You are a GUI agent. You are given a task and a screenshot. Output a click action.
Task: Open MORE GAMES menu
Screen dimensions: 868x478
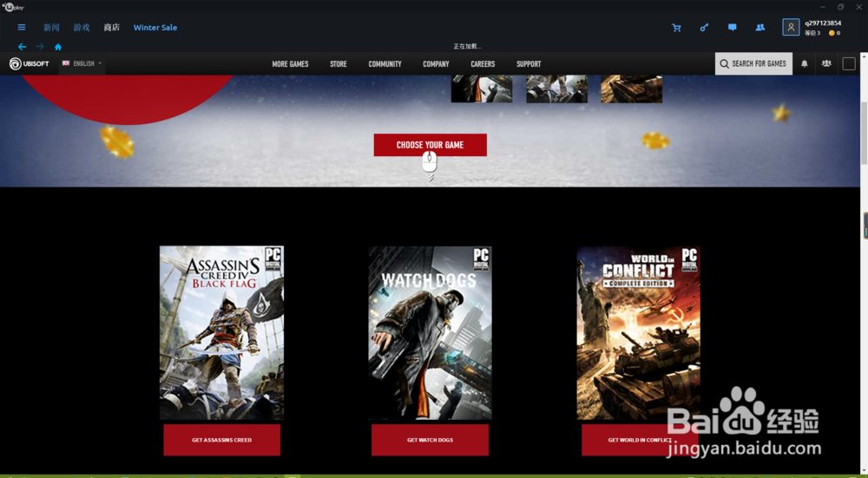[x=290, y=64]
